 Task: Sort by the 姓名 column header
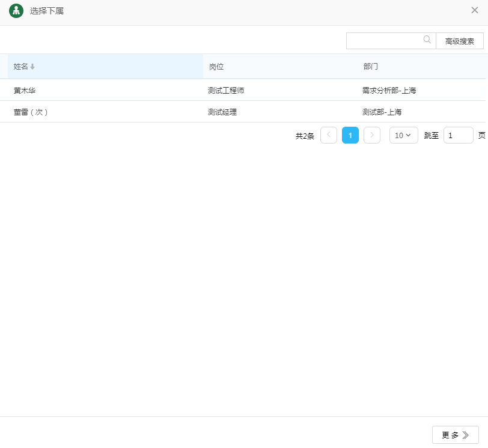coord(21,67)
